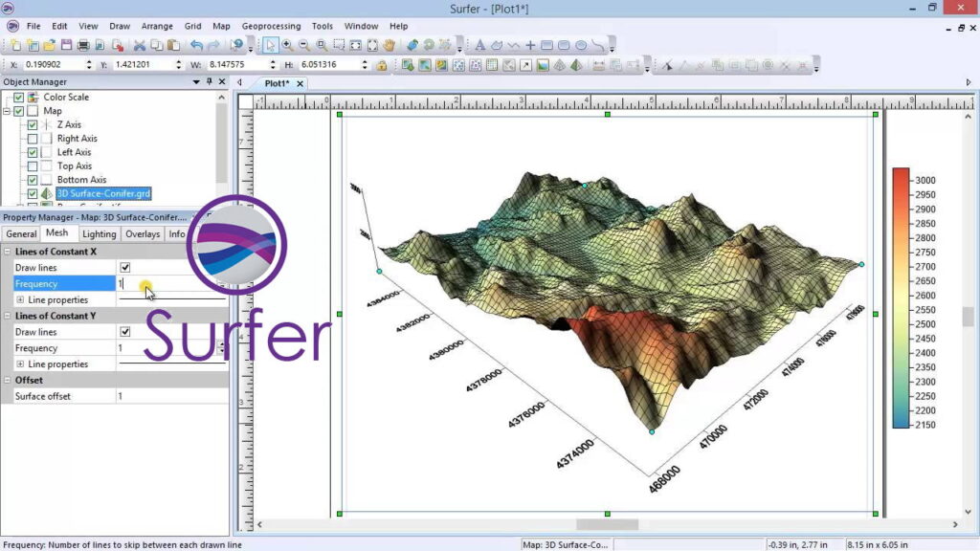Expand Line properties under Constant X
The height and width of the screenshot is (551, 980).
click(x=20, y=300)
